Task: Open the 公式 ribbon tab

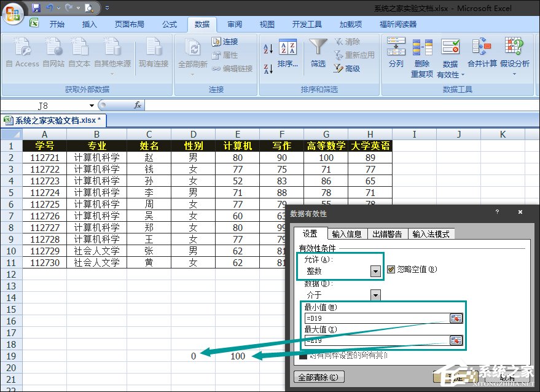Action: point(170,25)
